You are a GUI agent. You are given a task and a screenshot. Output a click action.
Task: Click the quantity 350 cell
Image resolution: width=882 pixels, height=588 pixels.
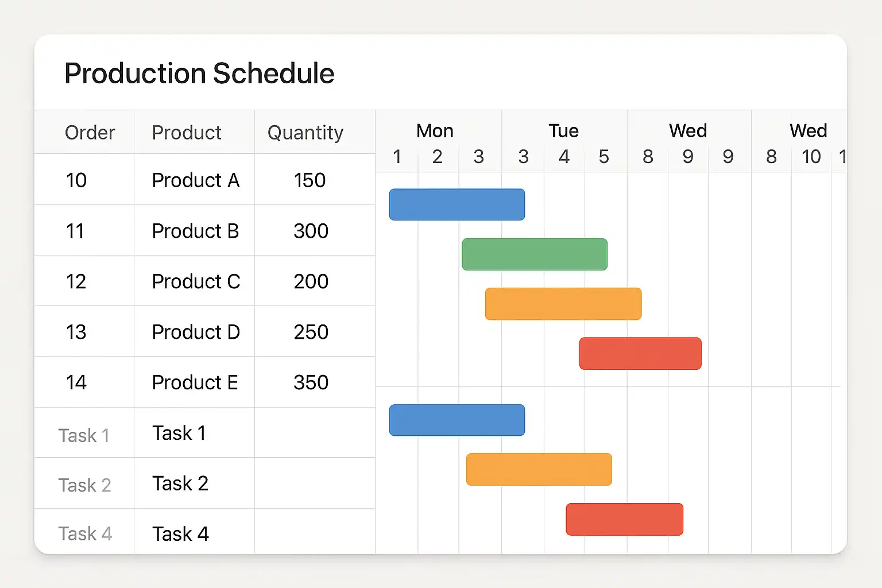(x=311, y=382)
